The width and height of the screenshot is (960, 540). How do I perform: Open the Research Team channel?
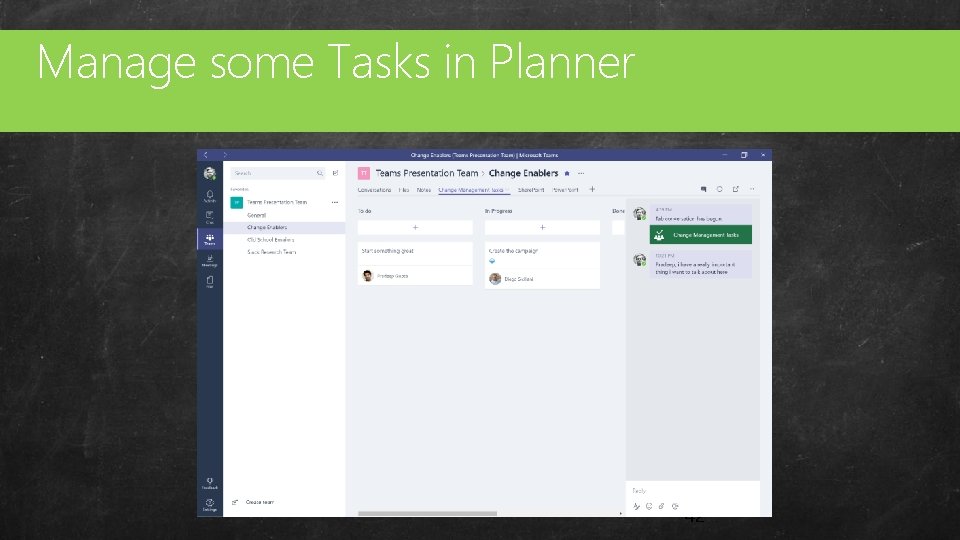point(272,252)
